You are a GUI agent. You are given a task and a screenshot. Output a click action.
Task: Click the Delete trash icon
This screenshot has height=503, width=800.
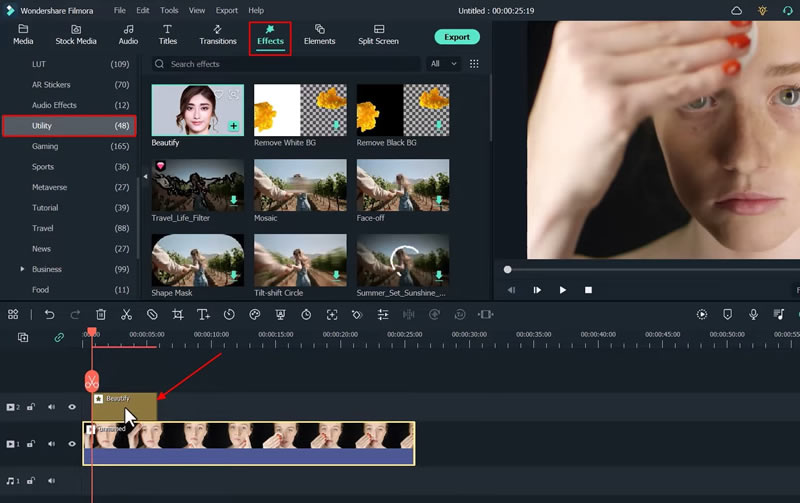[x=101, y=315]
